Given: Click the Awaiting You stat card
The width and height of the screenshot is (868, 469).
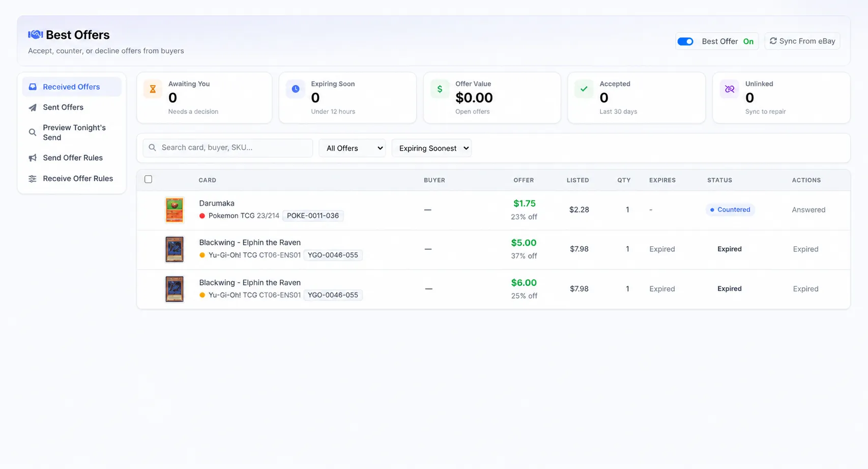Looking at the screenshot, I should point(205,98).
